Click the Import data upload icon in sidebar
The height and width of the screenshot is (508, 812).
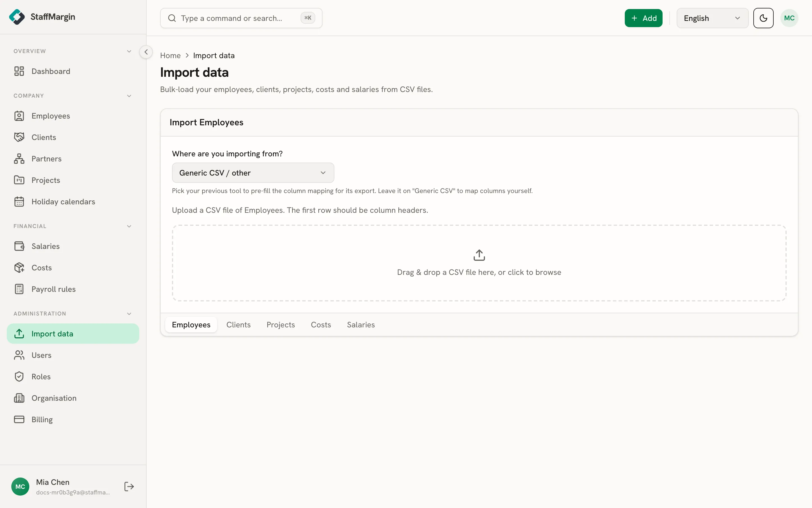point(19,334)
